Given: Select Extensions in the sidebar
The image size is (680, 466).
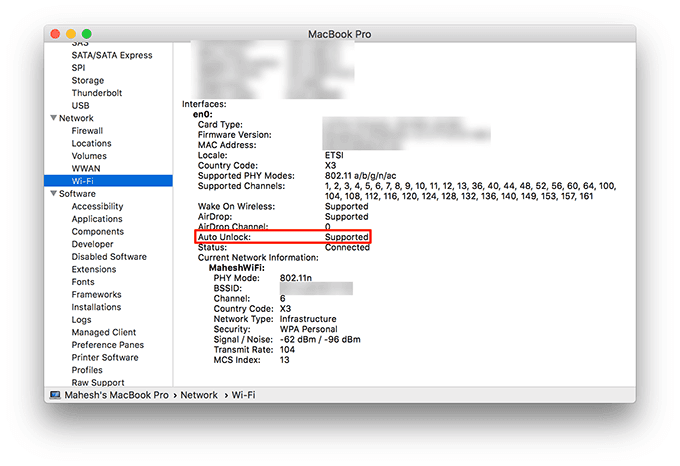Looking at the screenshot, I should click(94, 269).
